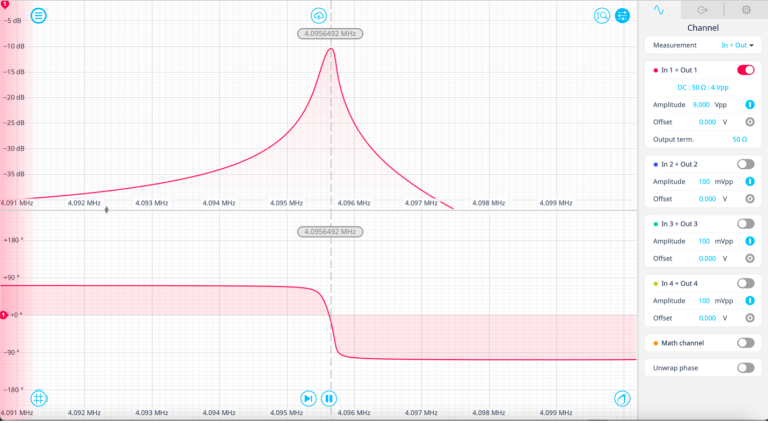
Task: Toggle the settings sliders panel icon
Action: 623,16
